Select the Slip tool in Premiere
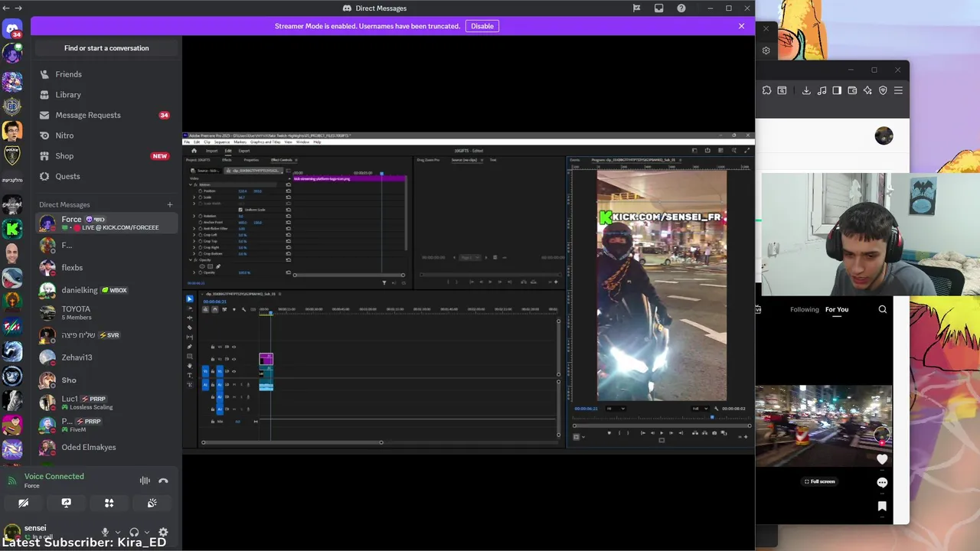Viewport: 980px width, 551px height. pyautogui.click(x=190, y=337)
